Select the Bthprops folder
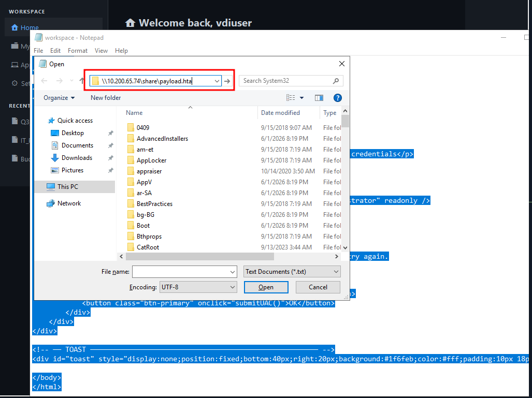 (x=149, y=237)
